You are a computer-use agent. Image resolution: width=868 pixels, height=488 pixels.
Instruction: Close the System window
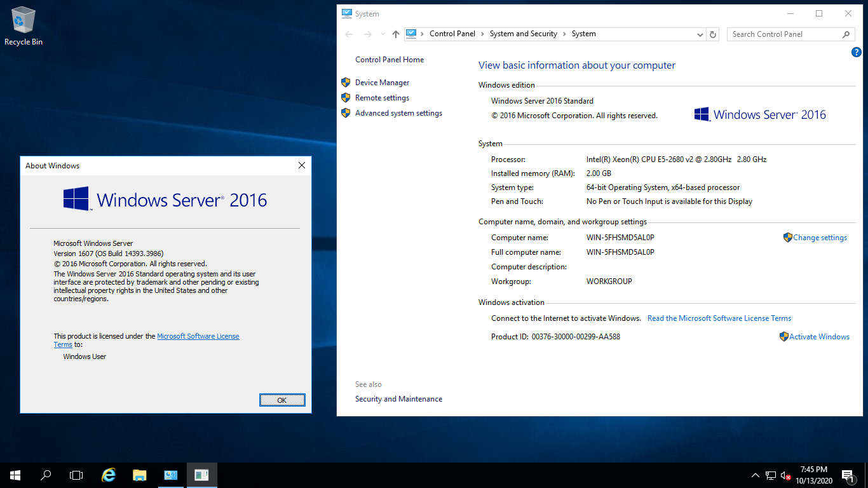848,13
